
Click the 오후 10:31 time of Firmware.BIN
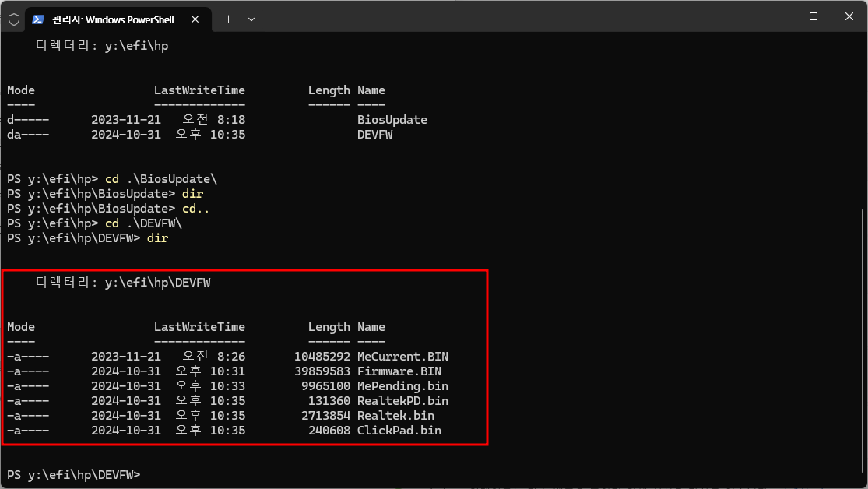[x=210, y=371]
